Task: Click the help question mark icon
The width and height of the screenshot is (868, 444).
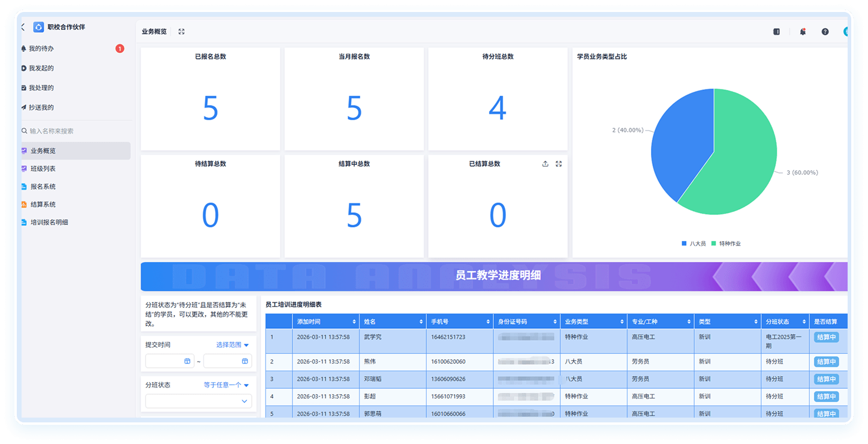Action: click(825, 32)
